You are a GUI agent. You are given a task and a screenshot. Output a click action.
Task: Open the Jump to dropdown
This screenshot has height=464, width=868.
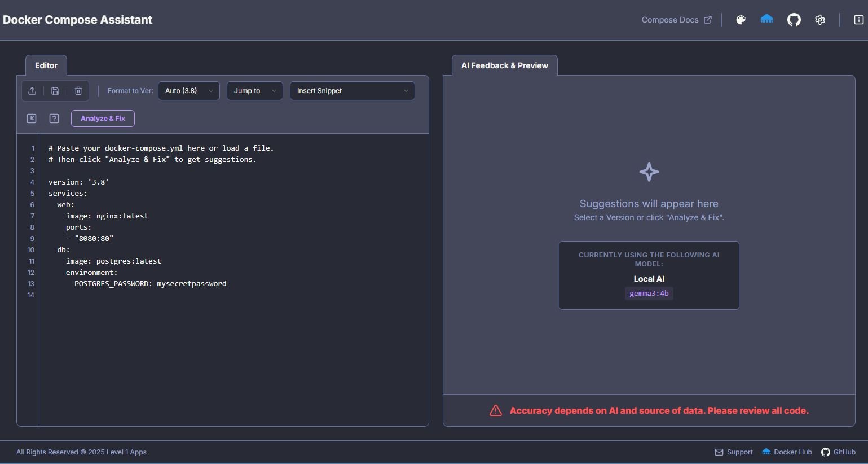[x=254, y=91]
